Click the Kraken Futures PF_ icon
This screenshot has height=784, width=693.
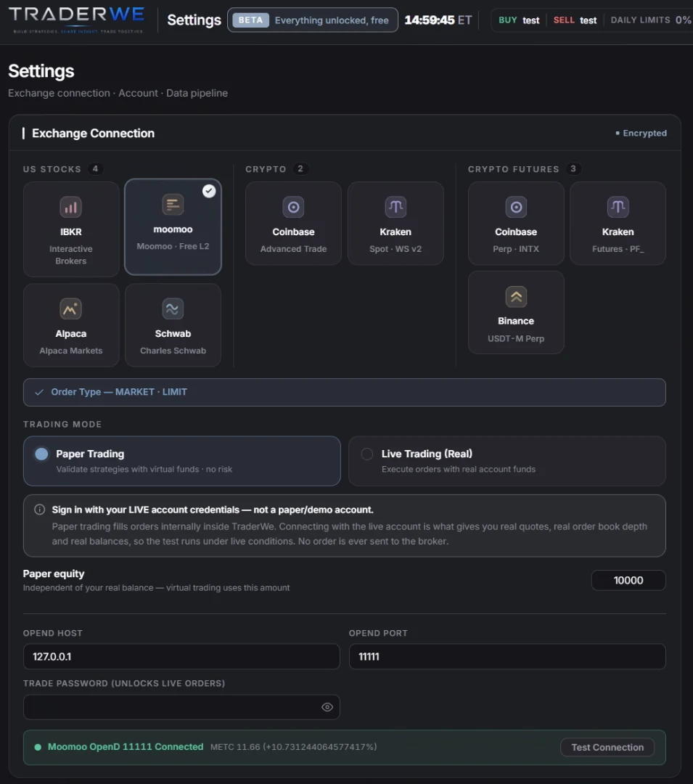coord(618,207)
